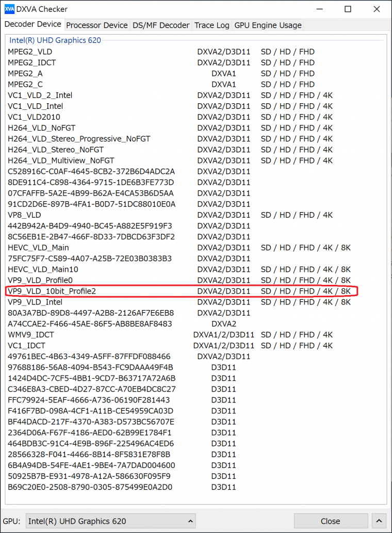Image resolution: width=392 pixels, height=533 pixels.
Task: Select the 49761BEC-4B63 GUID row
Action: 195,356
